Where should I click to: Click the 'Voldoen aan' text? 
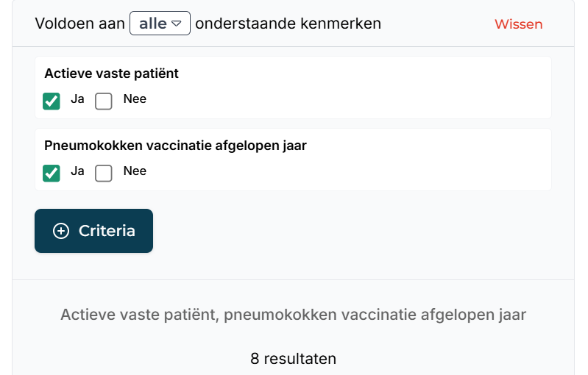[x=80, y=24]
